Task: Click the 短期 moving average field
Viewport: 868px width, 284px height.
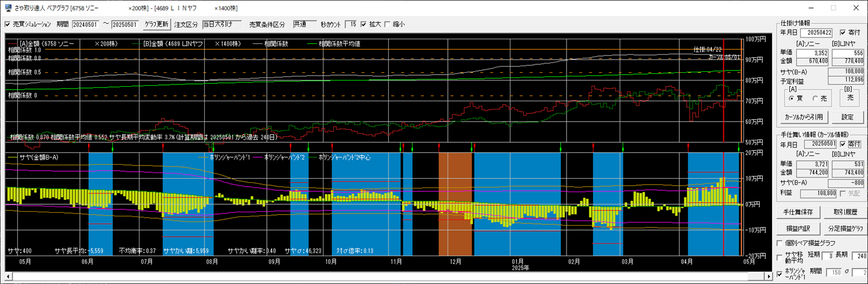Action: 827,256
